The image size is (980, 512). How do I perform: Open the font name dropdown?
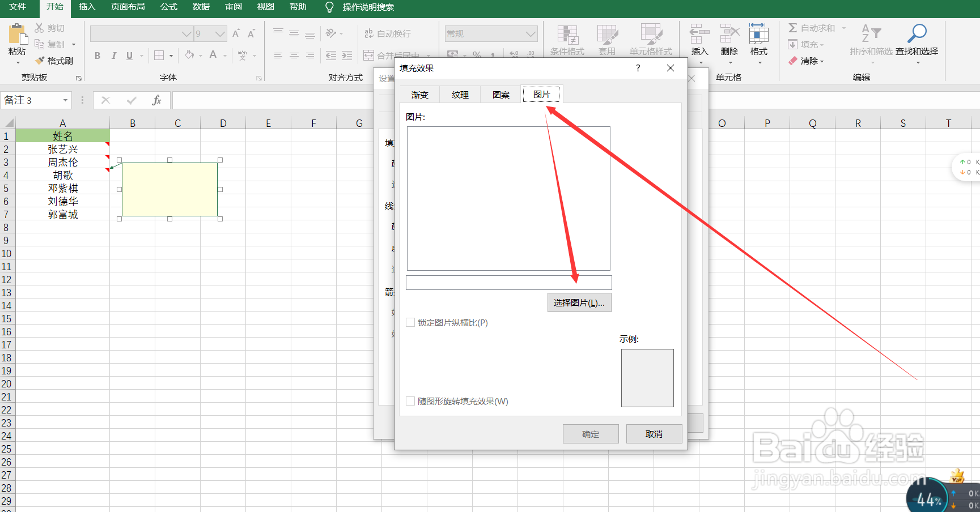(x=186, y=34)
